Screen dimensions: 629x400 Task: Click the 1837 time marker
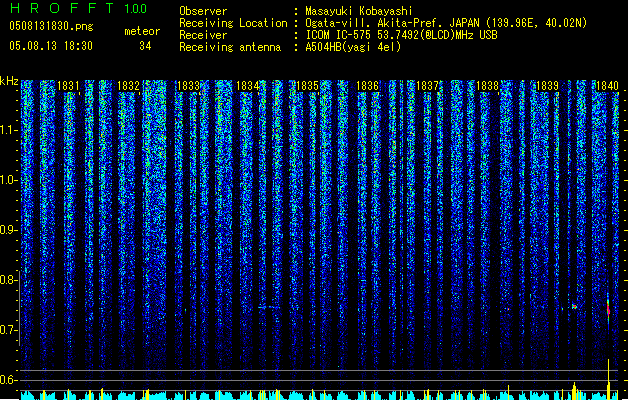click(x=428, y=86)
